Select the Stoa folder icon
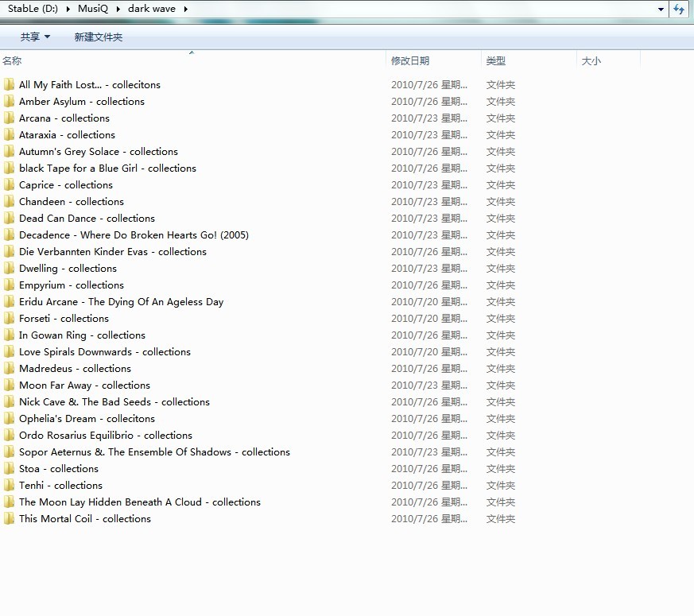 (x=9, y=469)
